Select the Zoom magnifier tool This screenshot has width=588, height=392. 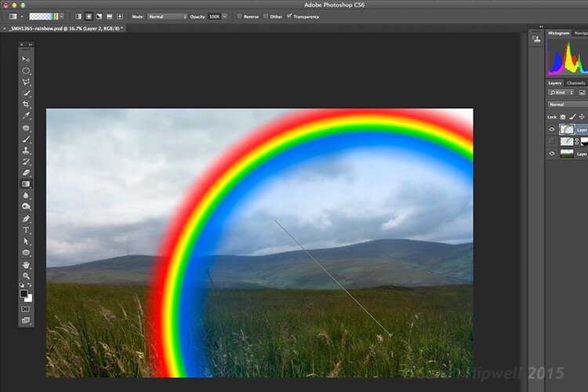coord(26,276)
